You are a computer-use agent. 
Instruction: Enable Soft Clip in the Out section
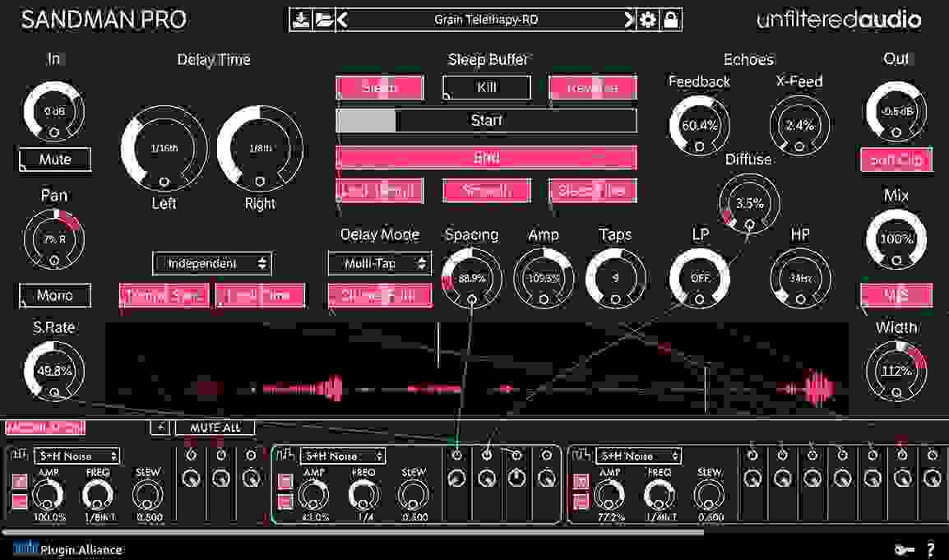(896, 160)
